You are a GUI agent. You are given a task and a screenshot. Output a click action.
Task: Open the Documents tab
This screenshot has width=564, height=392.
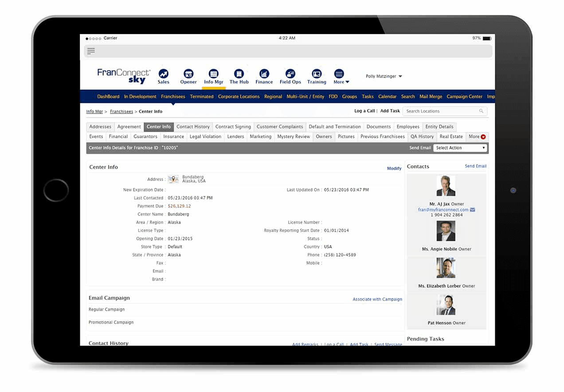(x=379, y=127)
